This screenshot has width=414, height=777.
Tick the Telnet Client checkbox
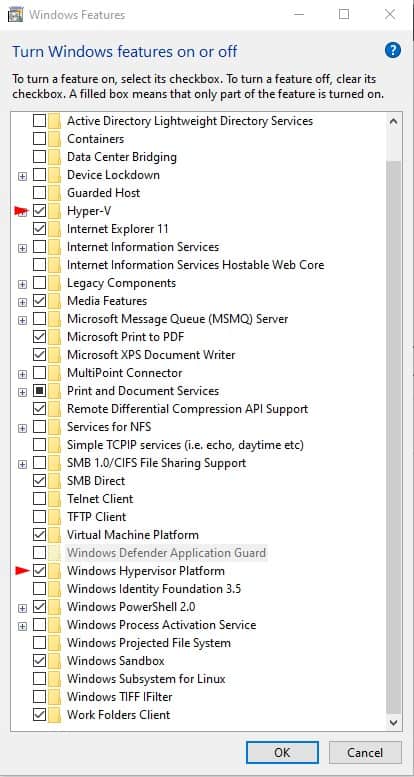click(x=39, y=499)
